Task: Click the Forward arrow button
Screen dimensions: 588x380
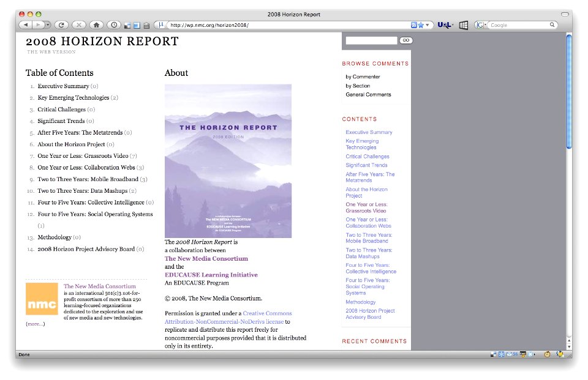Action: click(38, 25)
